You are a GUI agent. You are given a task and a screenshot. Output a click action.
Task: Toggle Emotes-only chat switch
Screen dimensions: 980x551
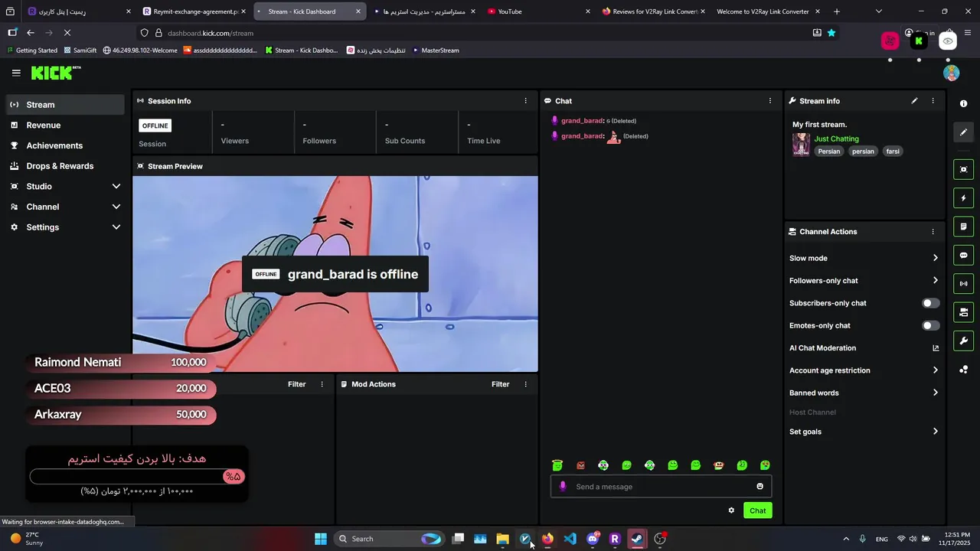[x=930, y=325]
